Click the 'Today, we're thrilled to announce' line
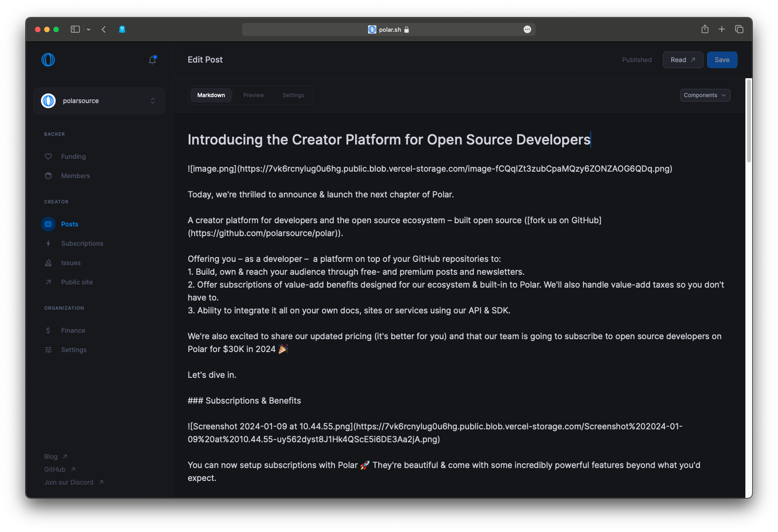This screenshot has height=532, width=778. click(321, 195)
